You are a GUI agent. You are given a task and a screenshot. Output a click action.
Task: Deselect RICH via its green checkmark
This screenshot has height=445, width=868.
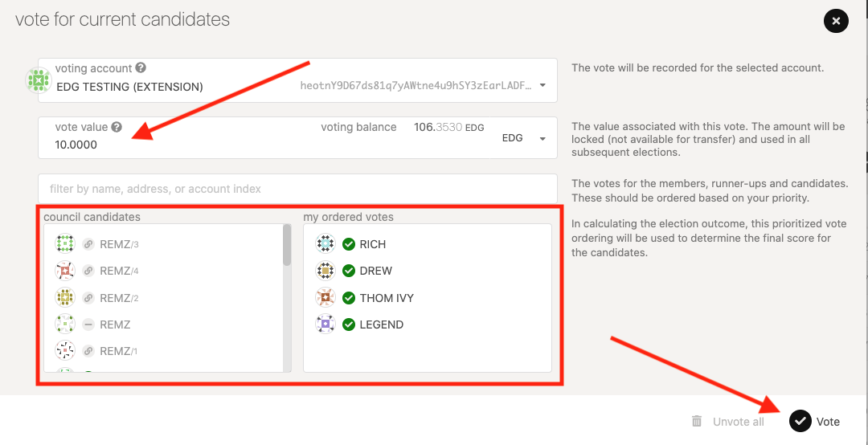(x=349, y=244)
